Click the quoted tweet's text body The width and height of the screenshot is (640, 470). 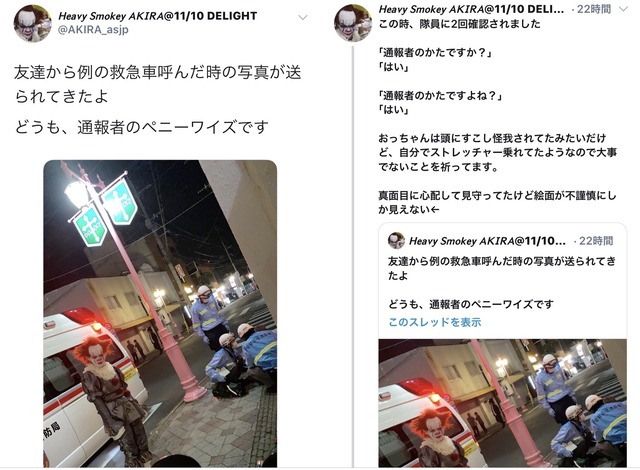coord(502,283)
